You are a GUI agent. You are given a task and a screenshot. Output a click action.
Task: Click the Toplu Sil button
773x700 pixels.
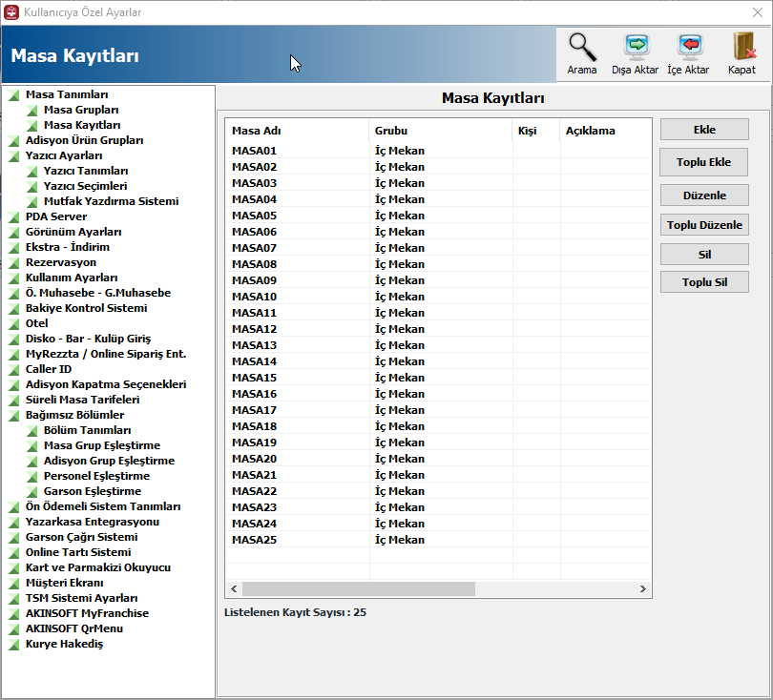tap(704, 282)
